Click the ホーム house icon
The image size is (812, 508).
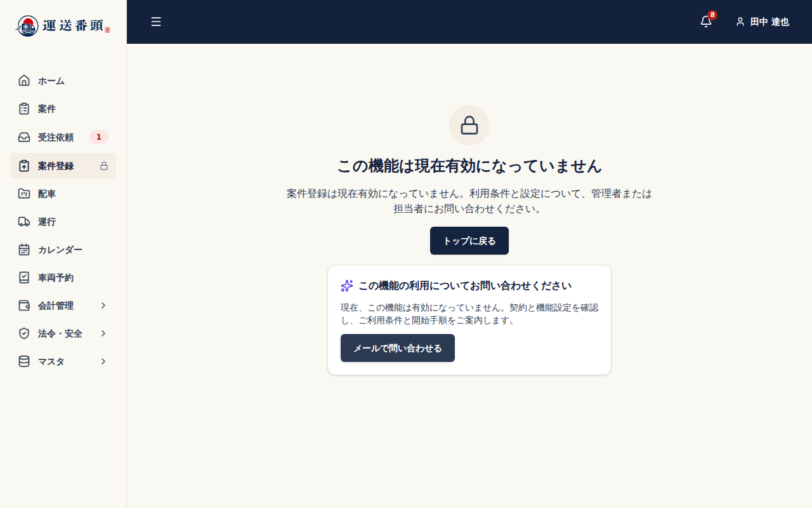pos(24,81)
